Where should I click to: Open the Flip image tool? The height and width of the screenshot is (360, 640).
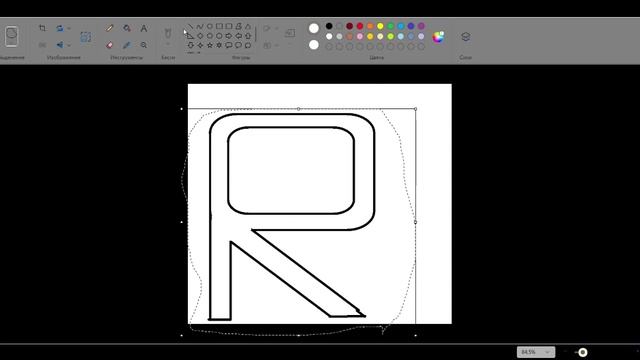pyautogui.click(x=60, y=45)
